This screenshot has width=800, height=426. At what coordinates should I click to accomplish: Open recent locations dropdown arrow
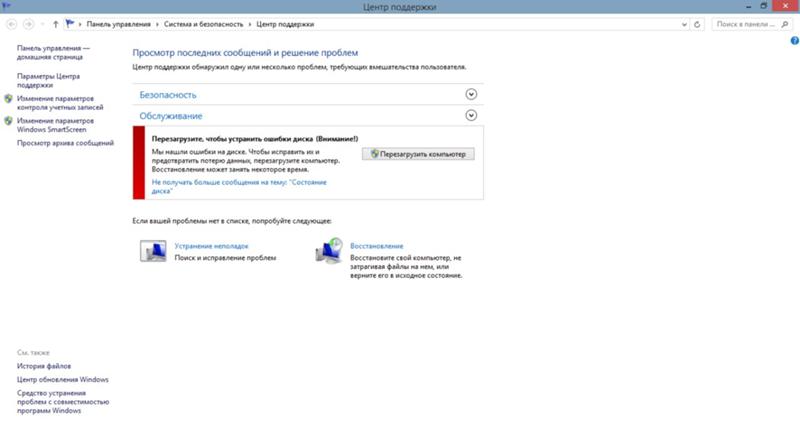click(42, 24)
